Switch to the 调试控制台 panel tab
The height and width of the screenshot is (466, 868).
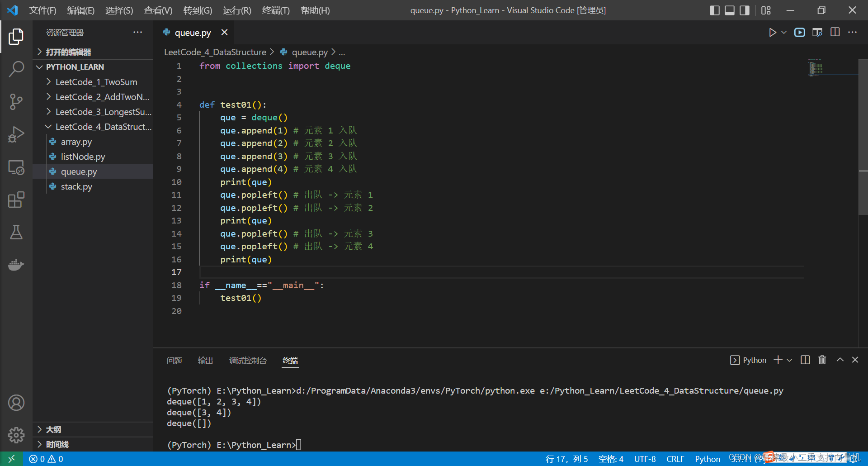[x=248, y=361]
